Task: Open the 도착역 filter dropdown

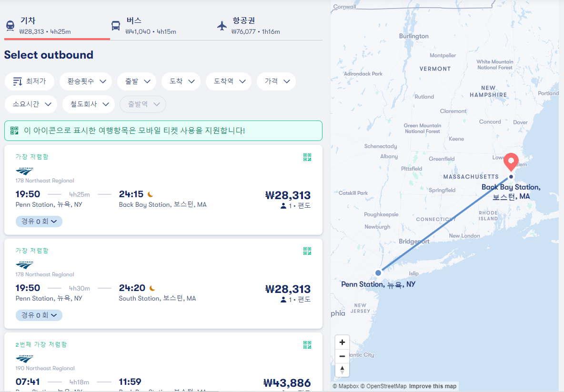Action: coord(229,81)
